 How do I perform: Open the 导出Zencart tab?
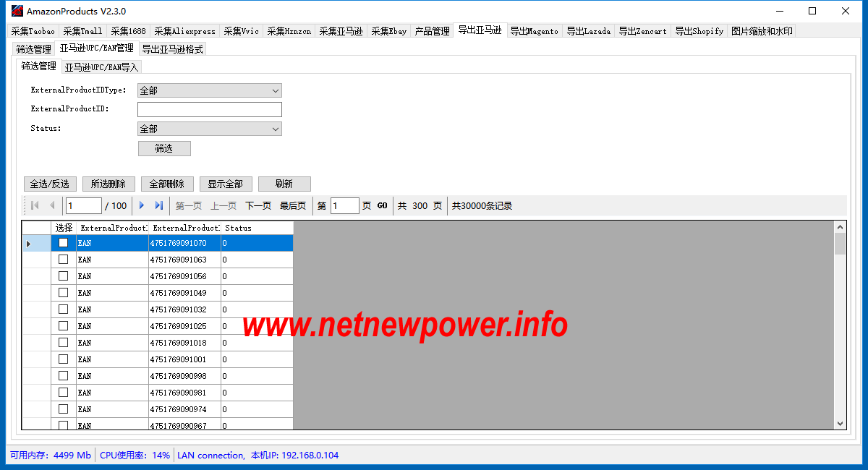[x=642, y=31]
